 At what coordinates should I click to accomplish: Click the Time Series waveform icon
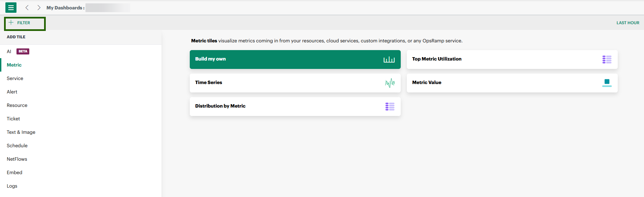pyautogui.click(x=390, y=83)
